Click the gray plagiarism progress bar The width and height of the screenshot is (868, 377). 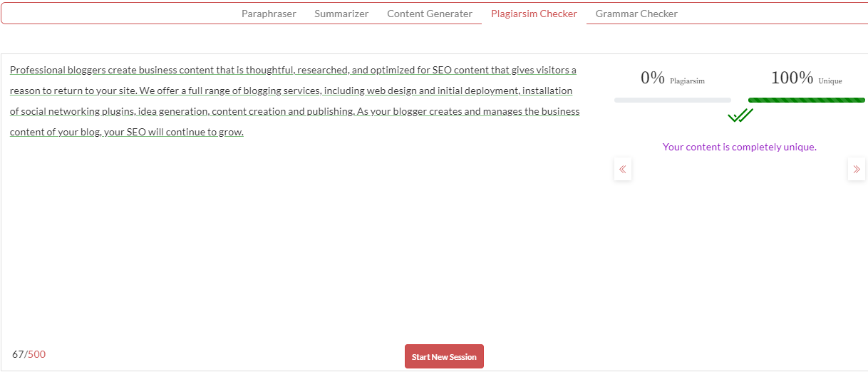point(672,100)
